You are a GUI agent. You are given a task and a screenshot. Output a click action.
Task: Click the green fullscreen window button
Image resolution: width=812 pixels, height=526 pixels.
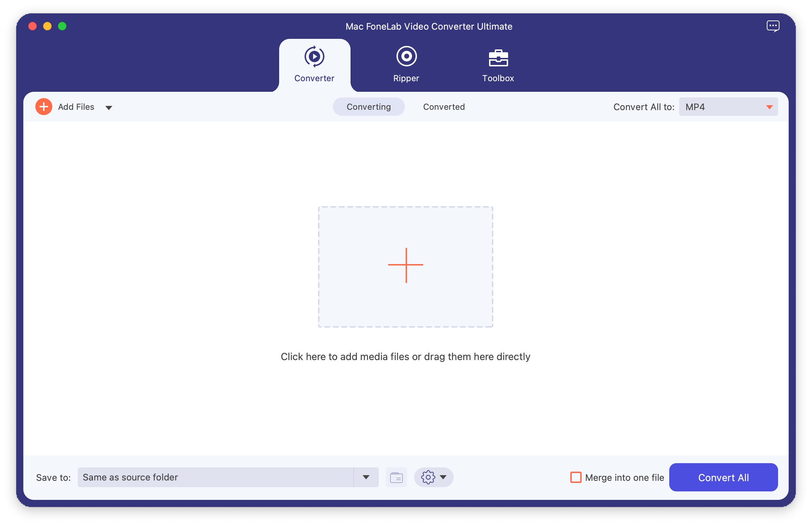click(x=62, y=26)
